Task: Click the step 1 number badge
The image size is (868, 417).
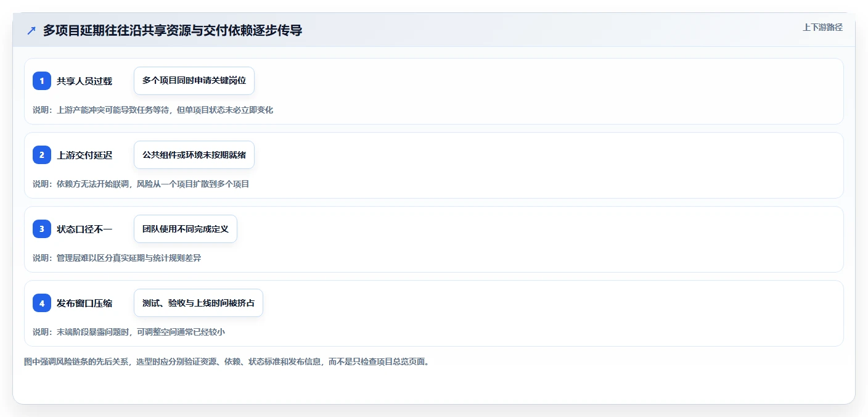Action: tap(42, 81)
